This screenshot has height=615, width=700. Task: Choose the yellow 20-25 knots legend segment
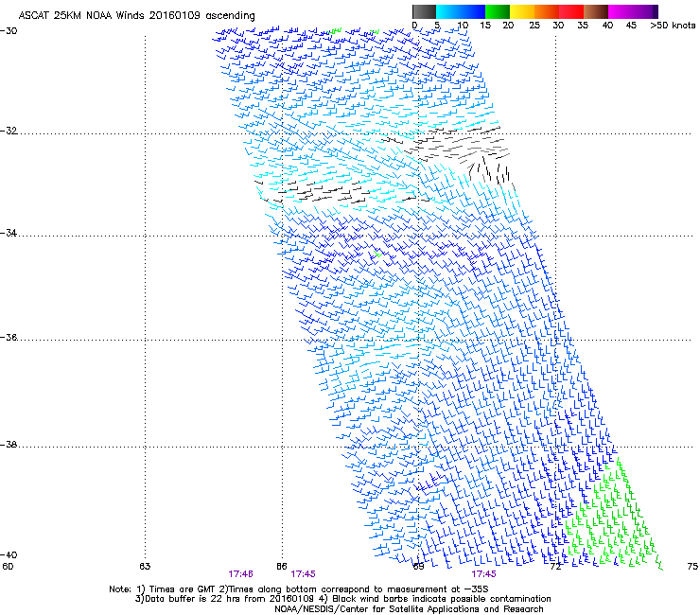coord(521,11)
